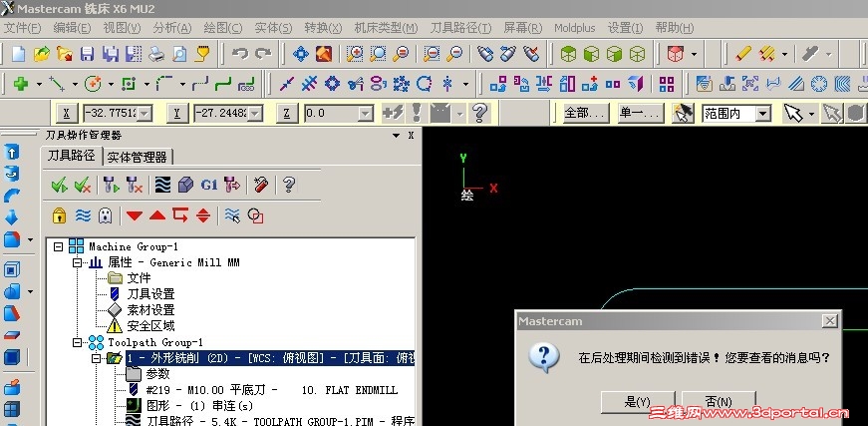Click the fillet entities icon
The width and height of the screenshot is (868, 426).
click(165, 84)
